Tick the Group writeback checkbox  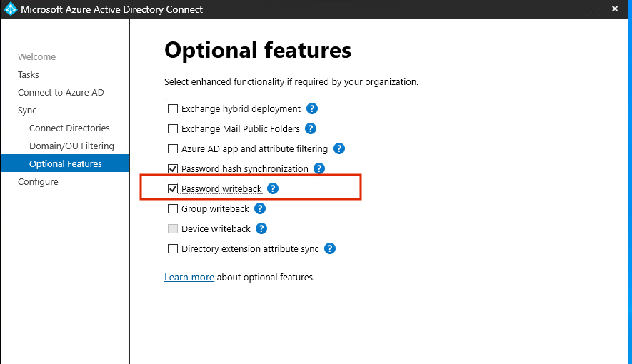point(173,209)
